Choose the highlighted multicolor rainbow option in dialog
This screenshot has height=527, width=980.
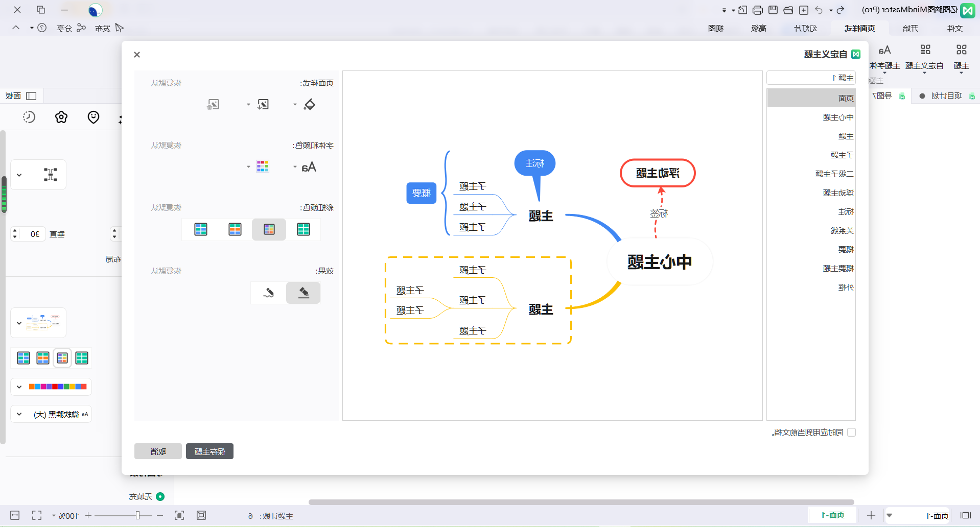pos(269,229)
